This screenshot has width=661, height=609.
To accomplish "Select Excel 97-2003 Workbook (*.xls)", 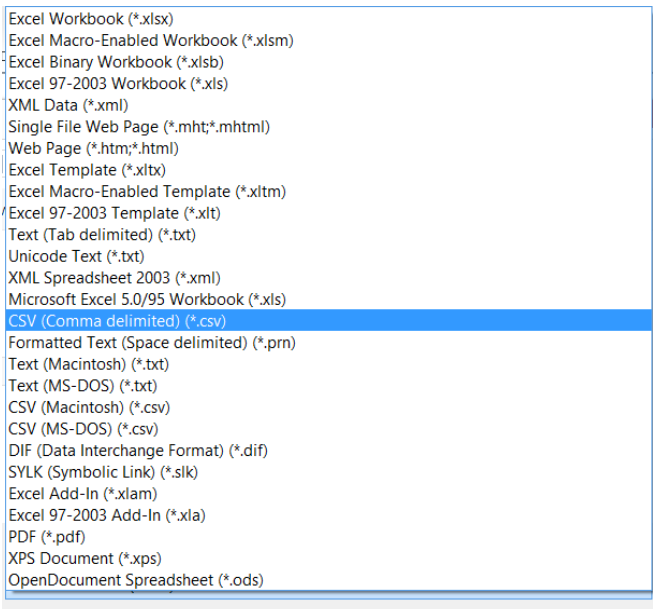I will [x=329, y=83].
